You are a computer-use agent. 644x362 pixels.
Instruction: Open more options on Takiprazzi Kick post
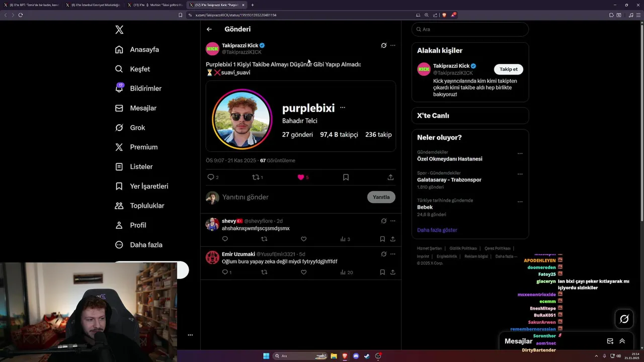tap(393, 45)
